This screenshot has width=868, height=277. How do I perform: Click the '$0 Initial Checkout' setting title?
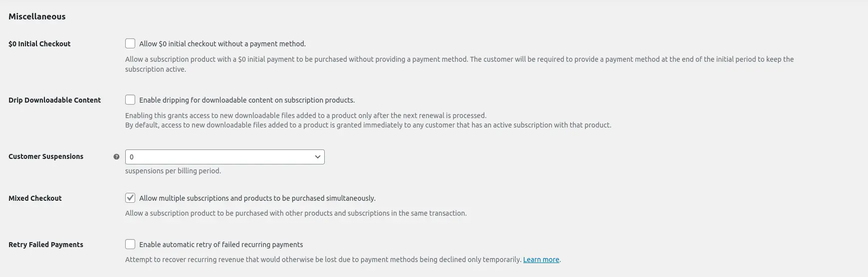point(39,44)
